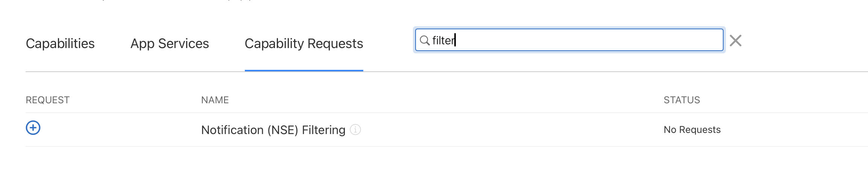Click the word "Services" in App Services

pyautogui.click(x=184, y=44)
